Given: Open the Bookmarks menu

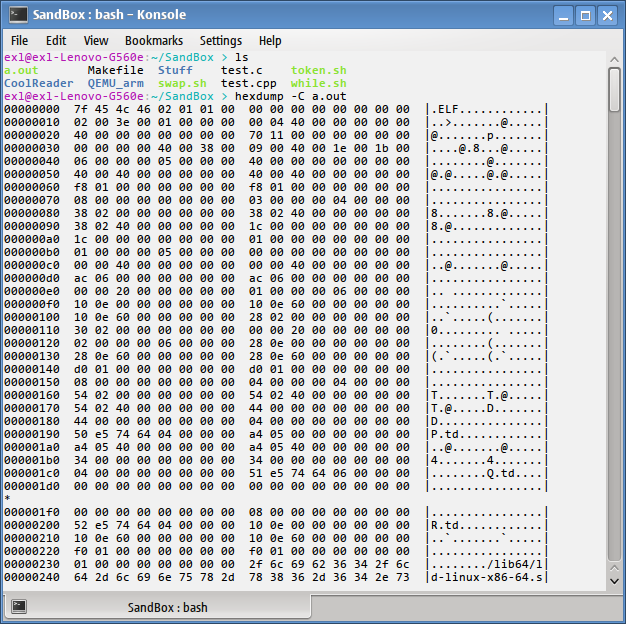Looking at the screenshot, I should tap(154, 41).
